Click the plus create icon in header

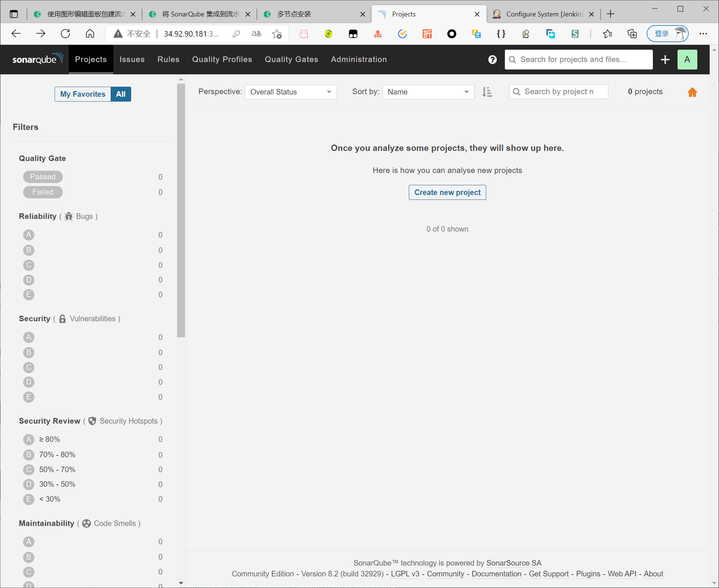(665, 60)
